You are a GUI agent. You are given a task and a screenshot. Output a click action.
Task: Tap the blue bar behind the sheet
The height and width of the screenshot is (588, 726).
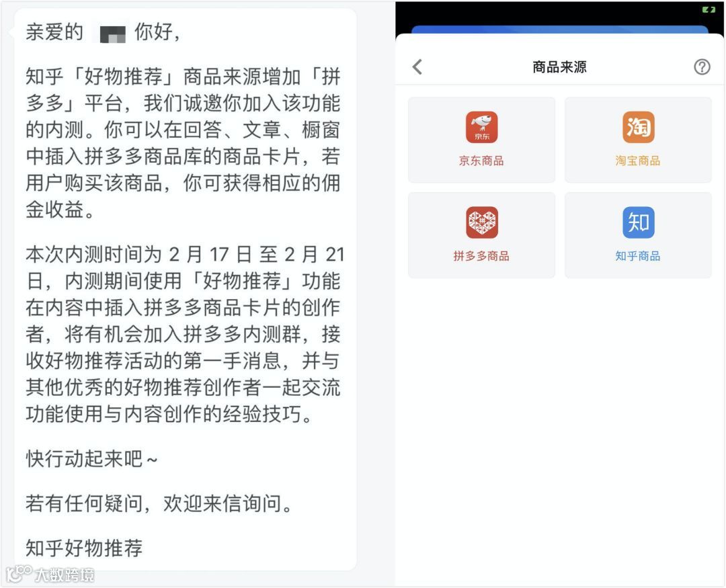tap(560, 29)
